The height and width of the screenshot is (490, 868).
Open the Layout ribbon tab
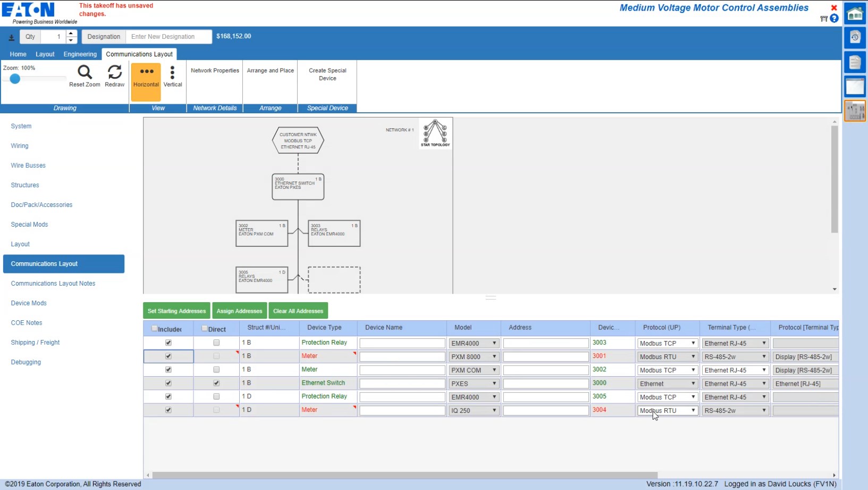click(45, 54)
